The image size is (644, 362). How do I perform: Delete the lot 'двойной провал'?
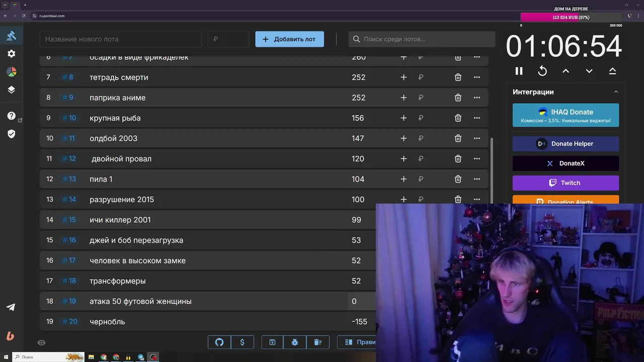[x=458, y=159]
